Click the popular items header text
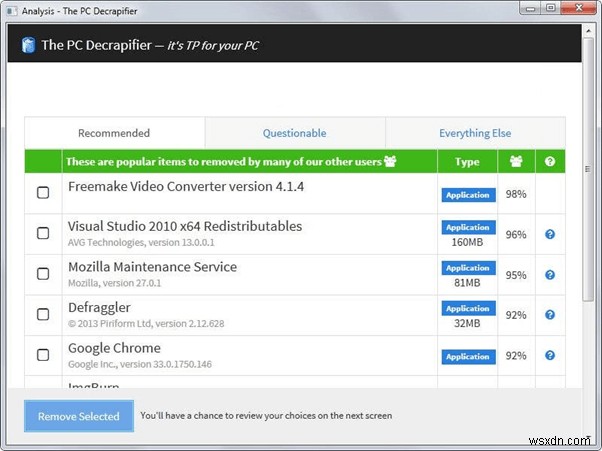Image resolution: width=602 pixels, height=451 pixels. click(x=223, y=162)
